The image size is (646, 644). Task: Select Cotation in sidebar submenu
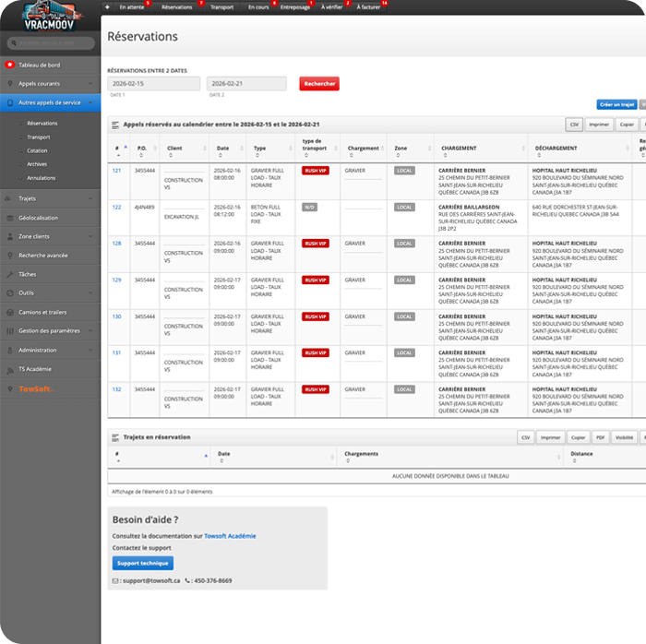click(37, 150)
